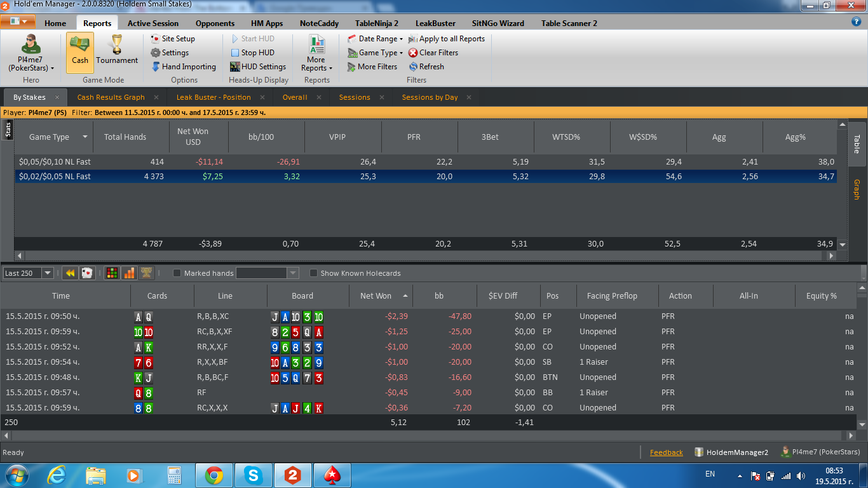The image size is (868, 488).
Task: Open the Date Range filter dropdown
Action: pos(375,39)
